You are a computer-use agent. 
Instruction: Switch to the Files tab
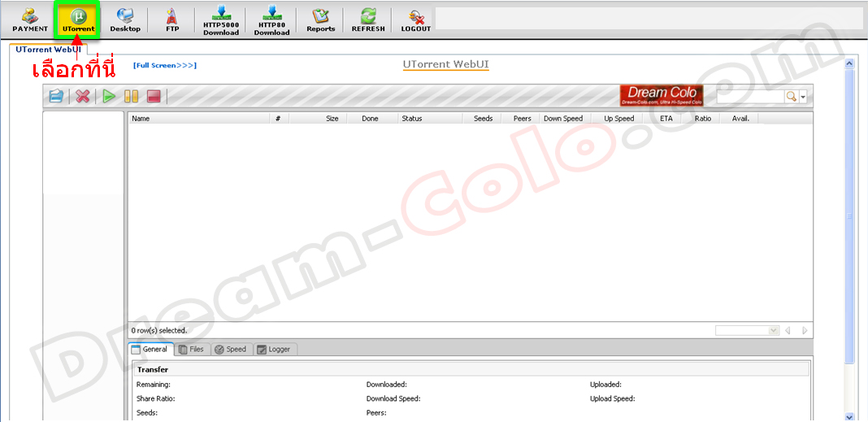pos(192,350)
